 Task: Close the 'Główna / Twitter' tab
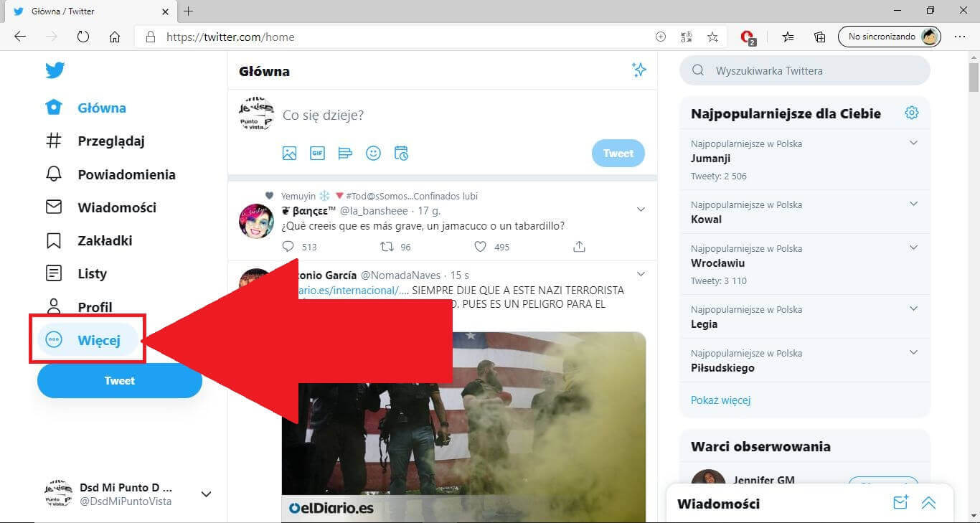pyautogui.click(x=165, y=11)
